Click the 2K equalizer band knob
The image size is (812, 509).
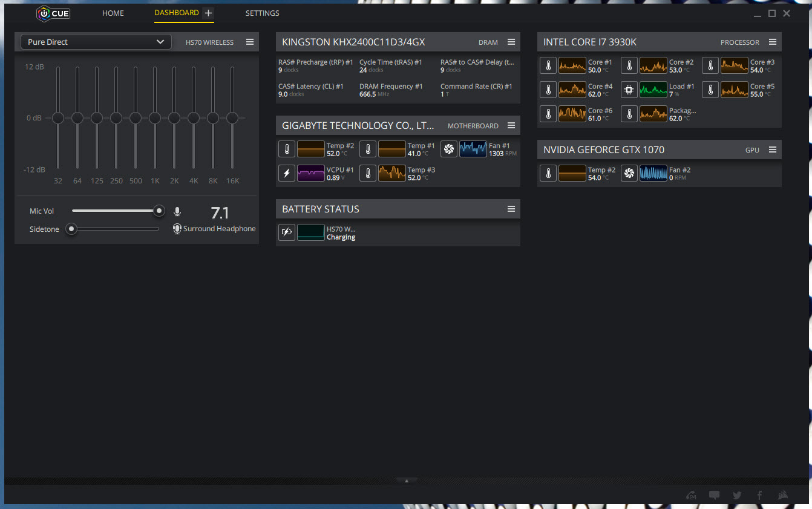[x=174, y=118]
